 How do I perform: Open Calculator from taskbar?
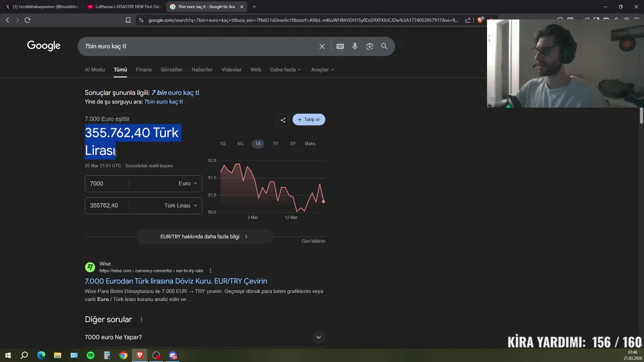click(x=107, y=355)
